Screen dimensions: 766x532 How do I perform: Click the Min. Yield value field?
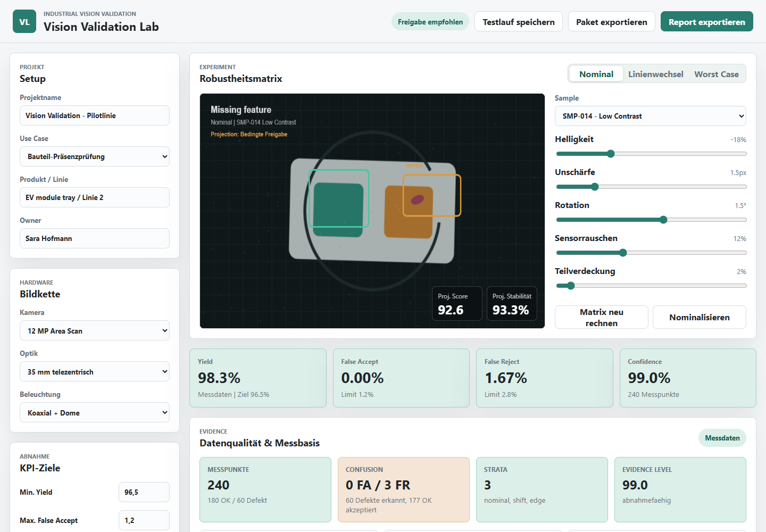coord(144,492)
